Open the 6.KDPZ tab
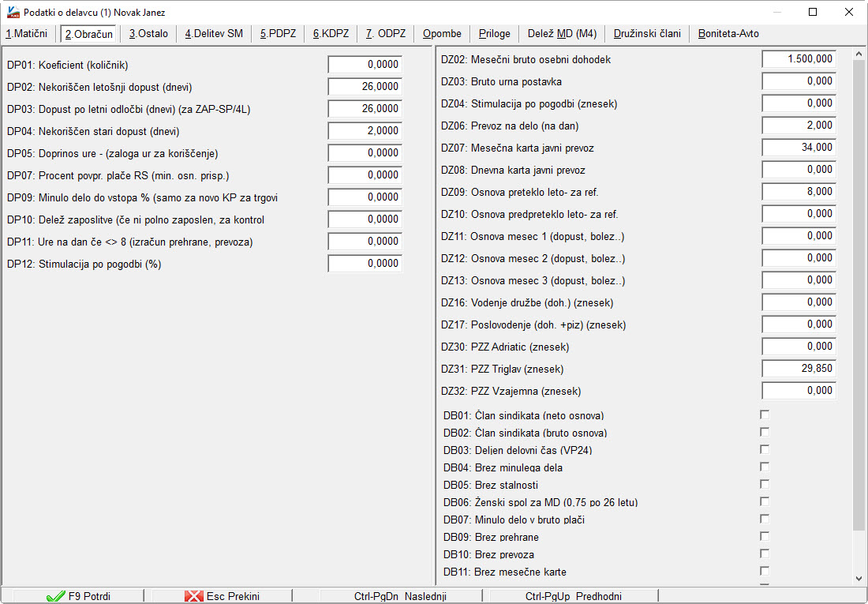 point(331,34)
